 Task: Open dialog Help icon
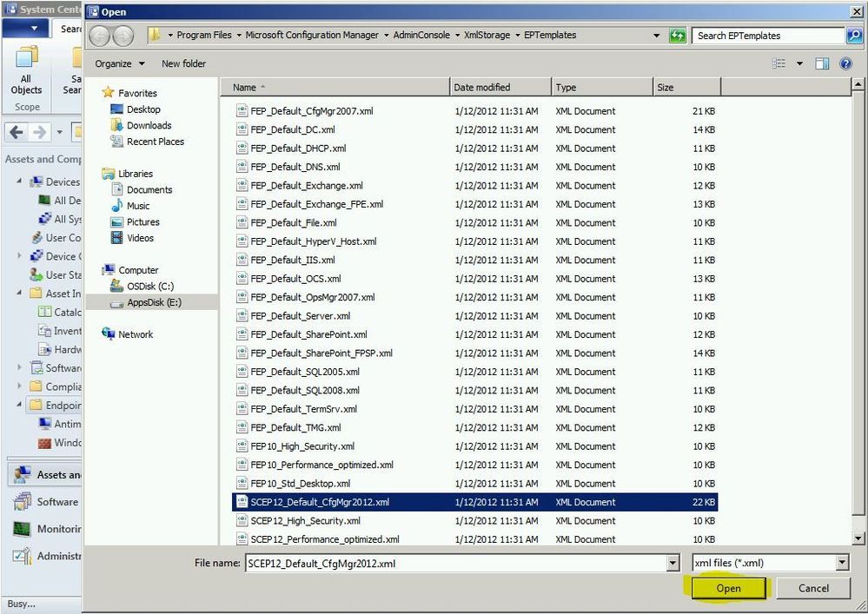[845, 63]
